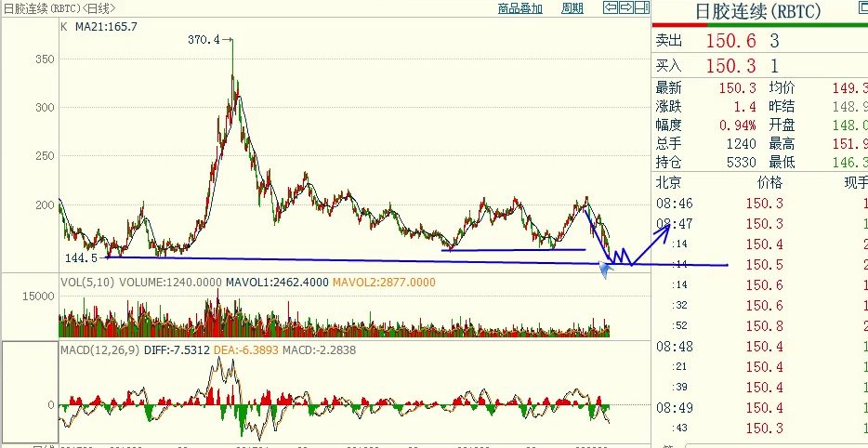Click the right arrow navigation icon
The width and height of the screenshot is (868, 448).
(625, 7)
